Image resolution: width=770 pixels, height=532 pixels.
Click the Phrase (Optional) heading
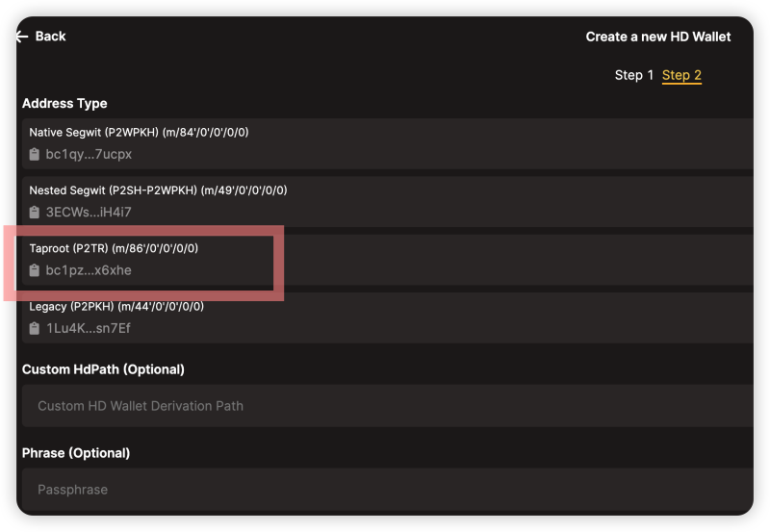(76, 452)
